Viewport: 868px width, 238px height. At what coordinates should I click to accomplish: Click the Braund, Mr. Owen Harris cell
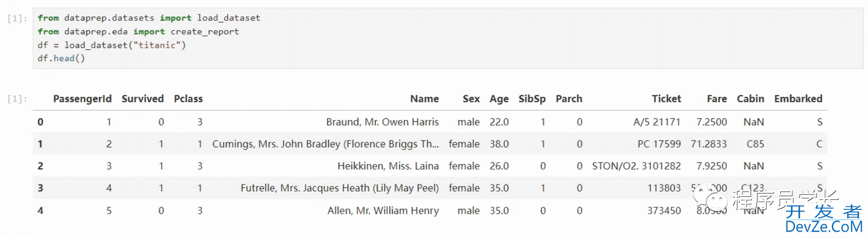coord(382,122)
